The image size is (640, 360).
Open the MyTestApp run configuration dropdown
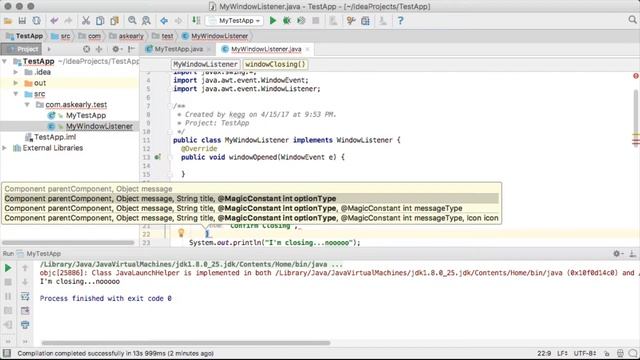[234, 21]
